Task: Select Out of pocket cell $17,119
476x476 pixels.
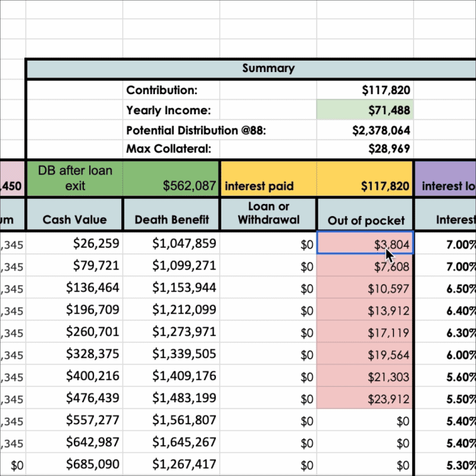Action: click(x=365, y=332)
